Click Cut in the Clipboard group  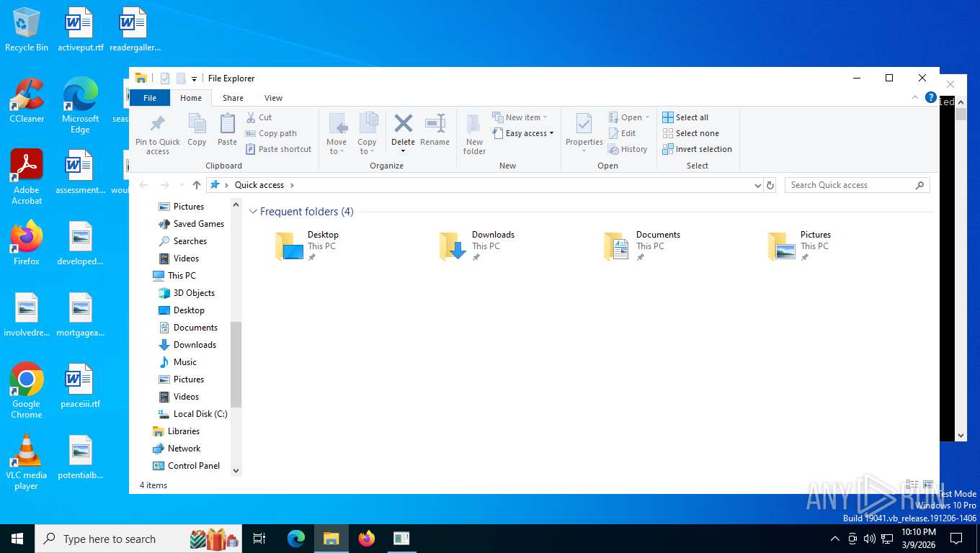[x=259, y=117]
